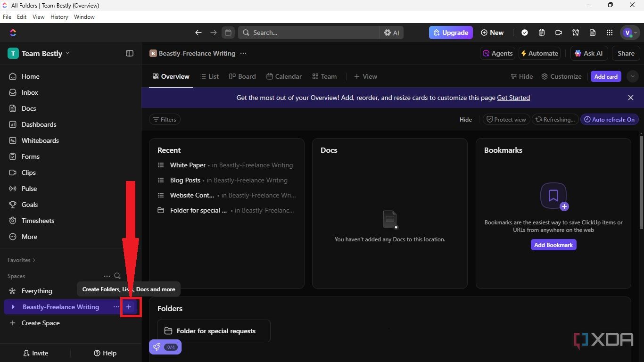The height and width of the screenshot is (362, 644).
Task: Open the History menu
Action: [x=59, y=16]
